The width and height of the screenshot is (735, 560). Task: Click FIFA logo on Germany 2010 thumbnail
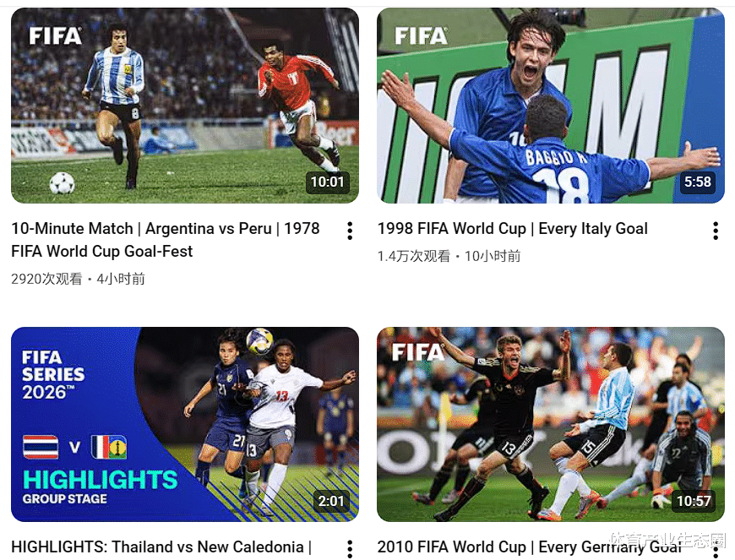coord(417,352)
